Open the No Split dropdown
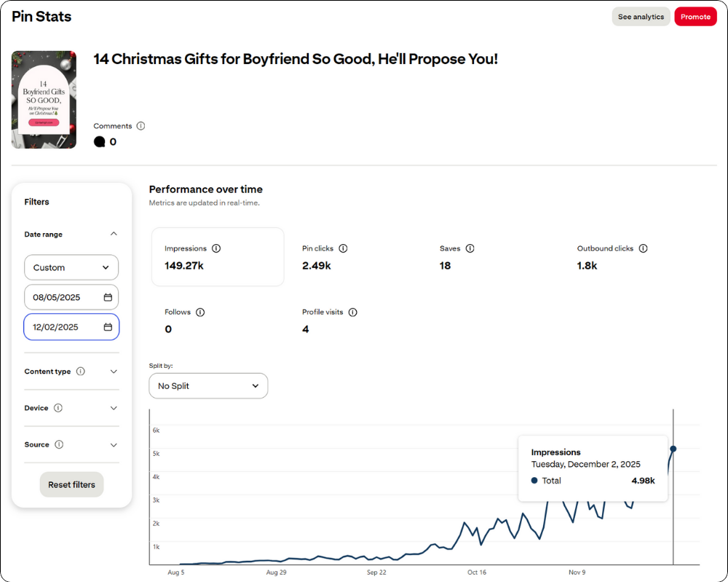The height and width of the screenshot is (582, 728). (x=208, y=386)
